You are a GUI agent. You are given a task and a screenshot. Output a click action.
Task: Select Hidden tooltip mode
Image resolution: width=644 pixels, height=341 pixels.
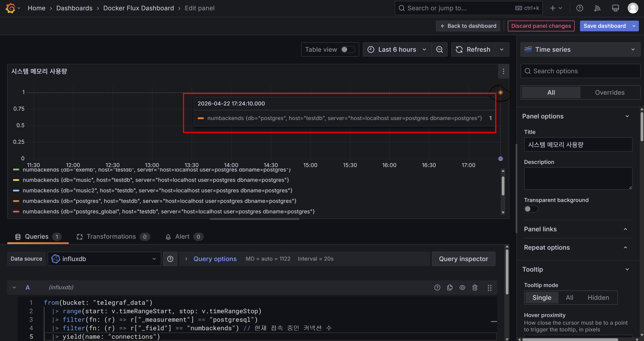click(x=598, y=298)
